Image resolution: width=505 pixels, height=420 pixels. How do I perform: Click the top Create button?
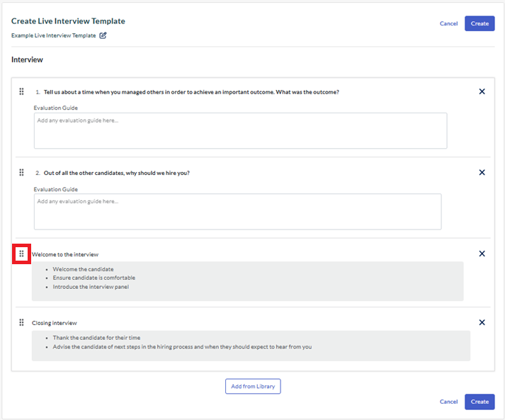click(x=480, y=23)
